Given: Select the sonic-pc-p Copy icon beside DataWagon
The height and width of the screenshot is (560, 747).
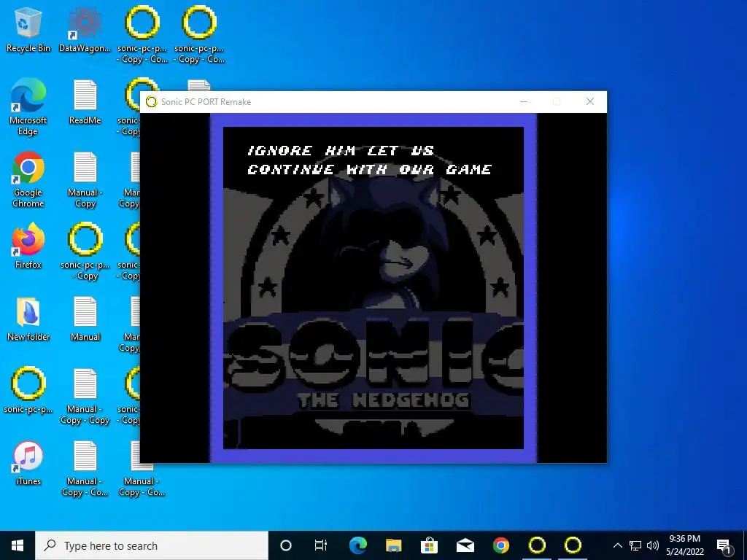Looking at the screenshot, I should tap(142, 34).
